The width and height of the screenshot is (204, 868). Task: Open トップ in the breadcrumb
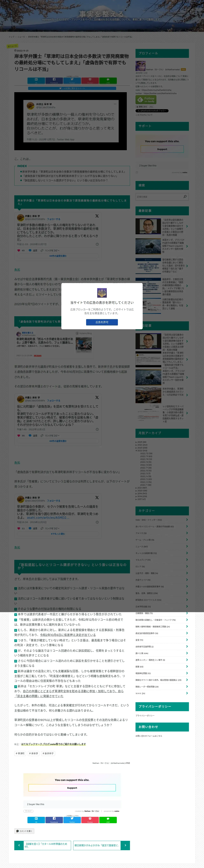(11, 37)
